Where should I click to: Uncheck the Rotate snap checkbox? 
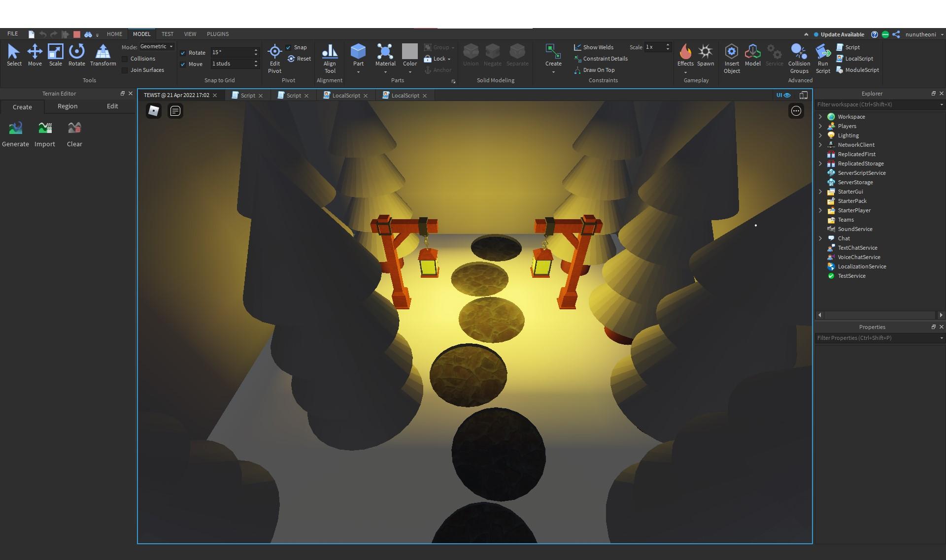[183, 53]
